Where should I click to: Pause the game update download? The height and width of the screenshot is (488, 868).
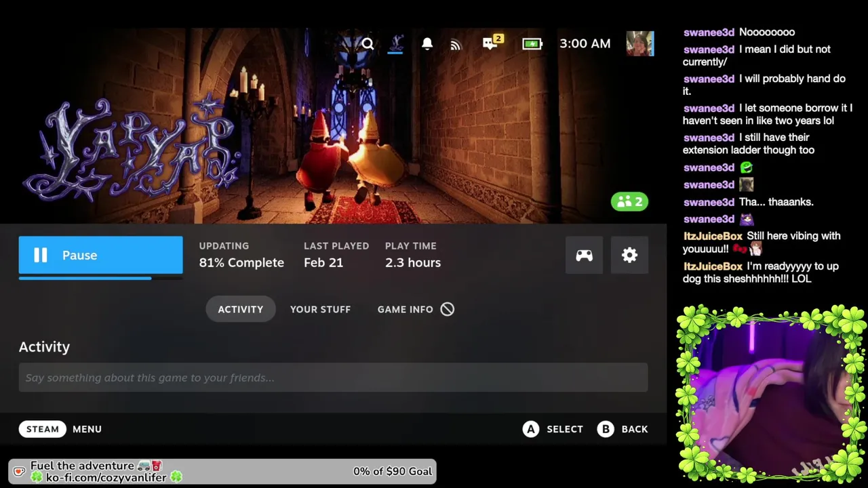pos(100,255)
